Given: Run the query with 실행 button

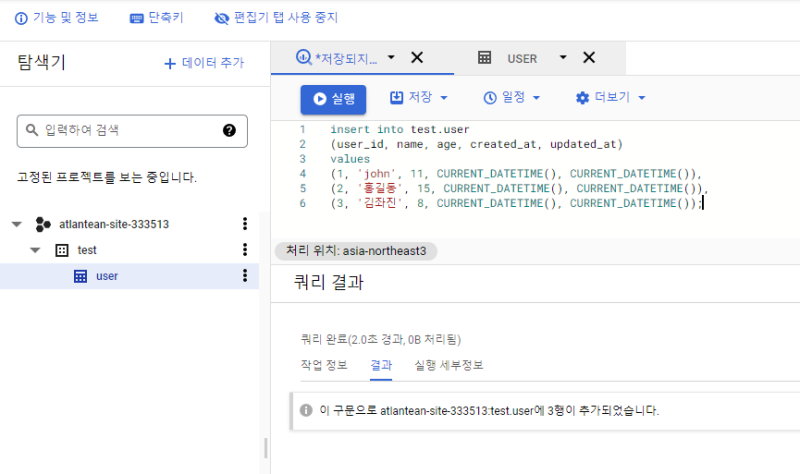Looking at the screenshot, I should coord(333,99).
